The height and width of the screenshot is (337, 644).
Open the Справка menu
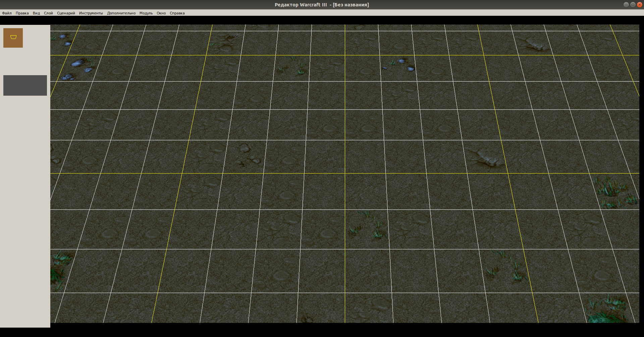tap(177, 13)
